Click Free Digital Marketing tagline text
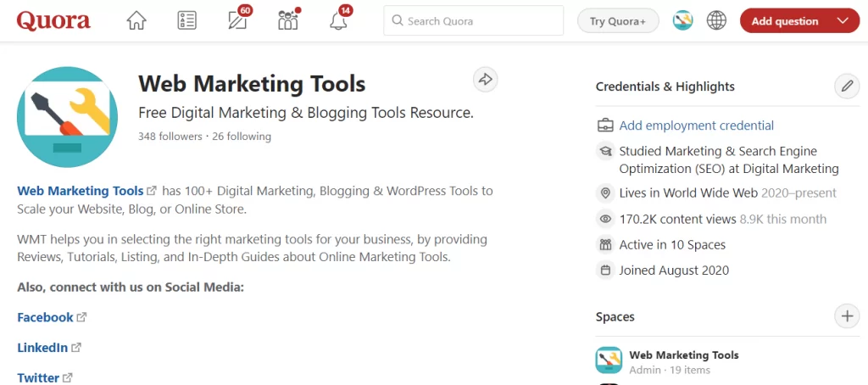Screen dimensions: 868x385 (305, 113)
